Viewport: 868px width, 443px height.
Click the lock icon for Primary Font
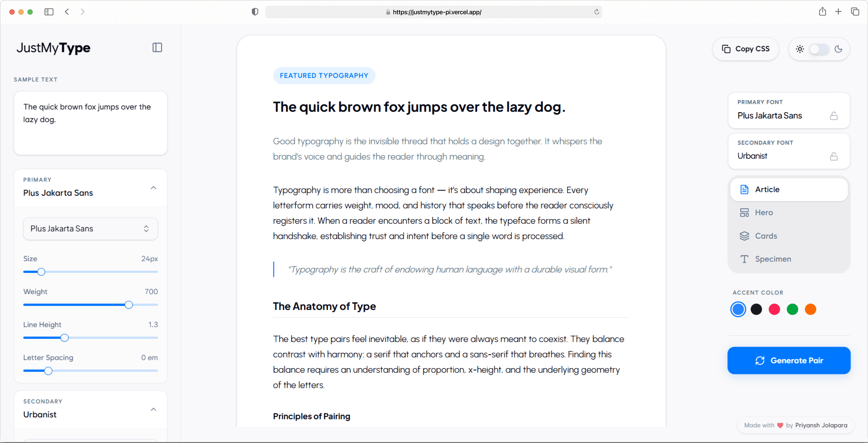[x=834, y=116]
